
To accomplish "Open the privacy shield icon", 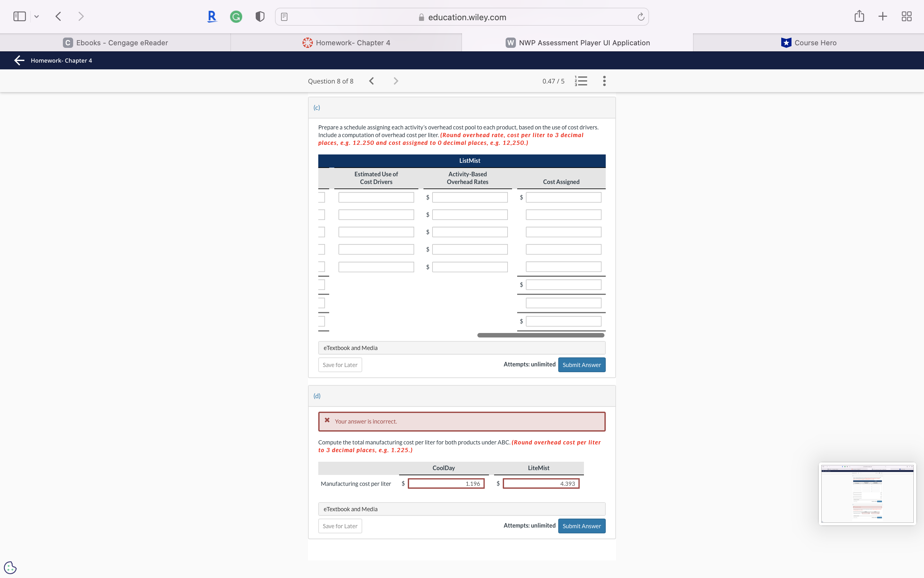I will click(260, 16).
